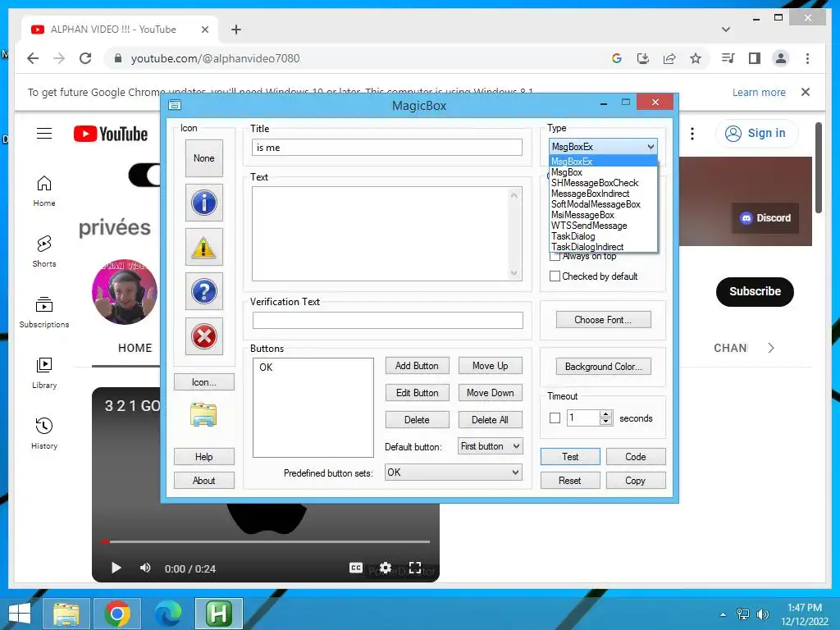Viewport: 840px width, 630px height.
Task: Reload the Chrome page
Action: coord(85,58)
